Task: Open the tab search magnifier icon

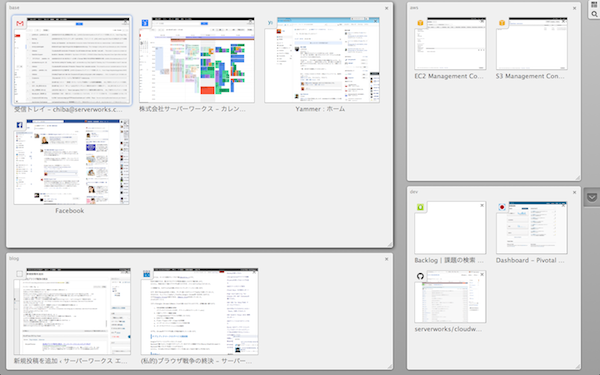Action: 594,14
